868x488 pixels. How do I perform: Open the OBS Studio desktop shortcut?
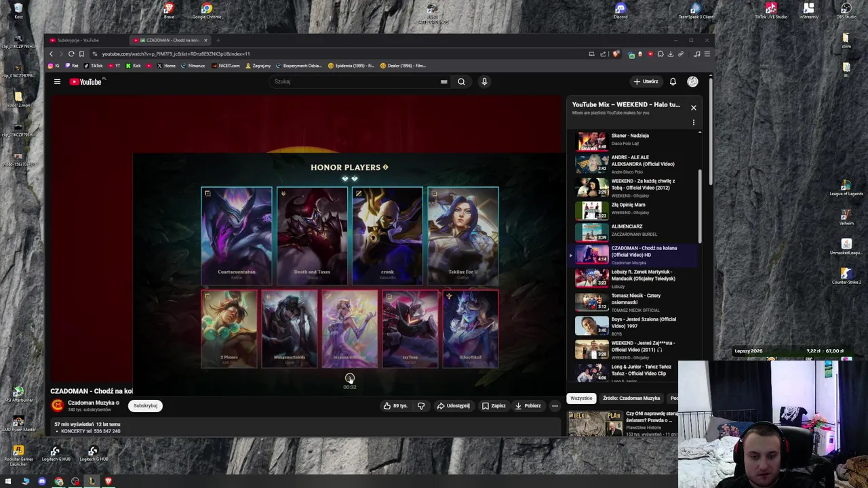click(x=846, y=11)
